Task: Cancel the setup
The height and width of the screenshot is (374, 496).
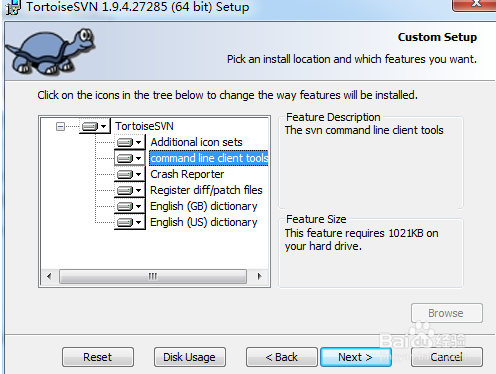Action: pos(447,357)
